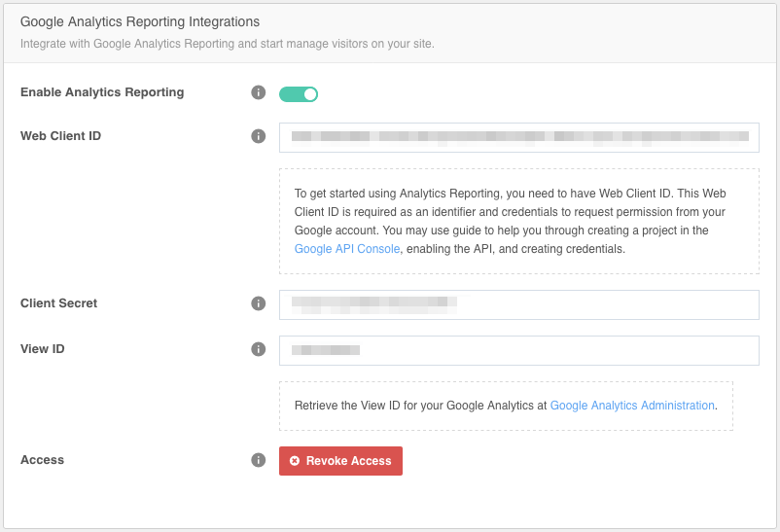The height and width of the screenshot is (532, 780).
Task: Focus the View ID input field
Action: [518, 350]
